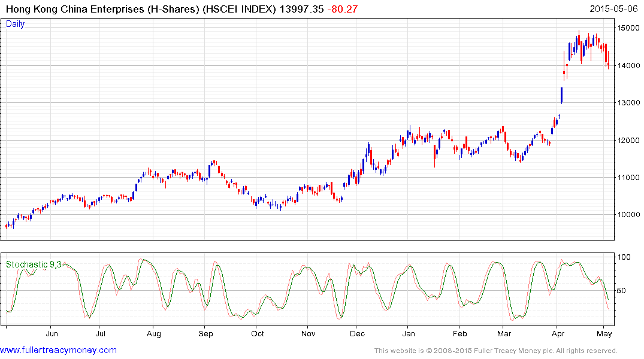
Task: Click the Fuller Treacy Money copyright notice
Action: 495,351
